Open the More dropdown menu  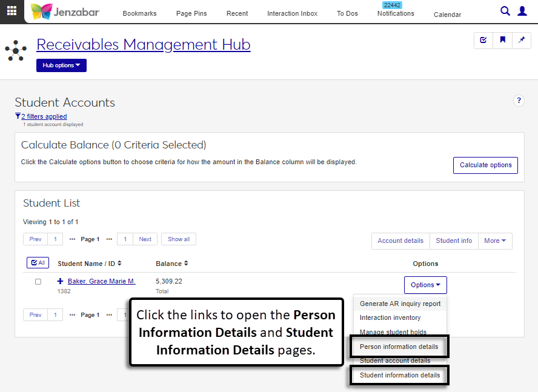coord(495,241)
